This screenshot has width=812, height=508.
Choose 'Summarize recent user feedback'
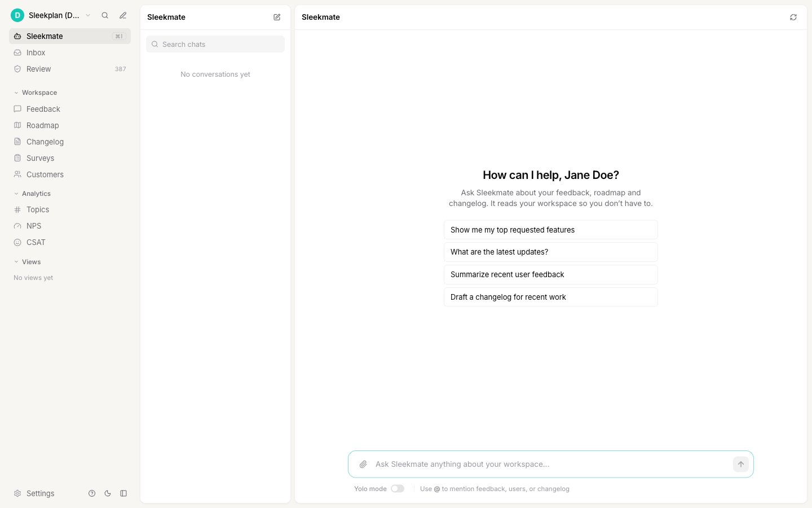pos(551,274)
